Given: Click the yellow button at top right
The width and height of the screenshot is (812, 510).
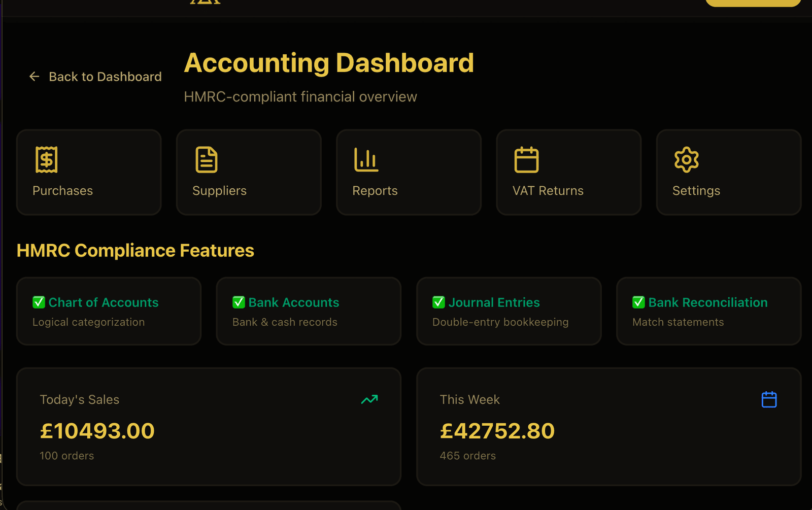Looking at the screenshot, I should (x=753, y=3).
